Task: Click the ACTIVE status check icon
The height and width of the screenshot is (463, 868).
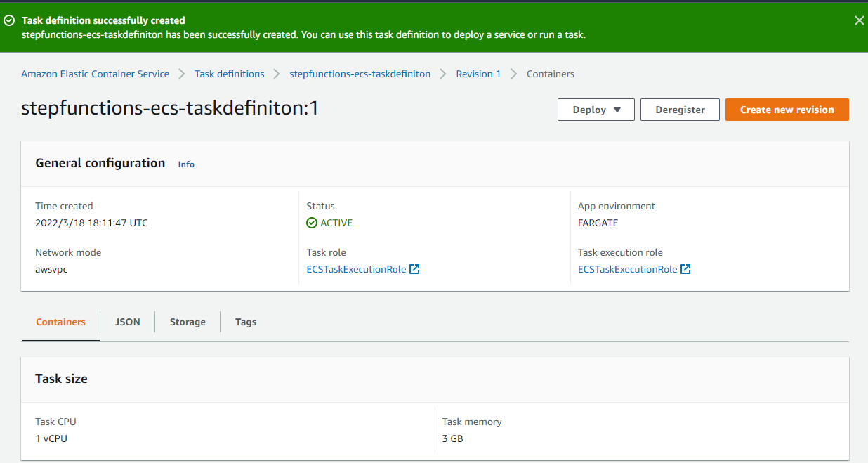Action: tap(311, 223)
